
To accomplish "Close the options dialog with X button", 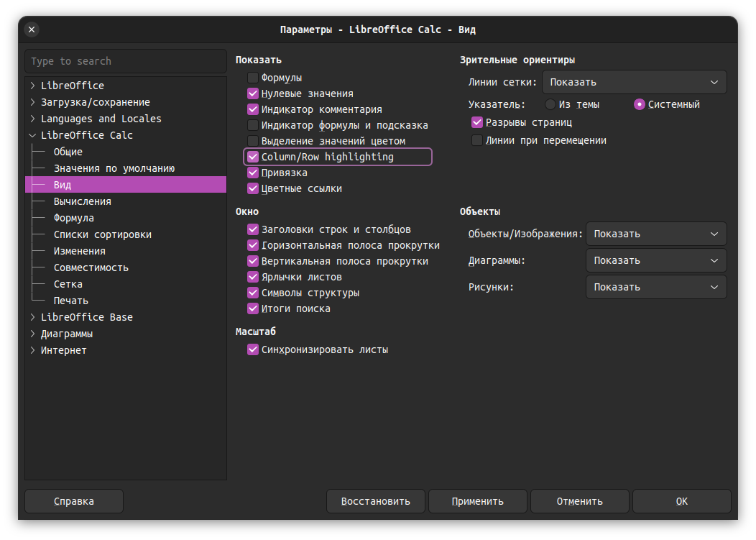I will click(32, 29).
